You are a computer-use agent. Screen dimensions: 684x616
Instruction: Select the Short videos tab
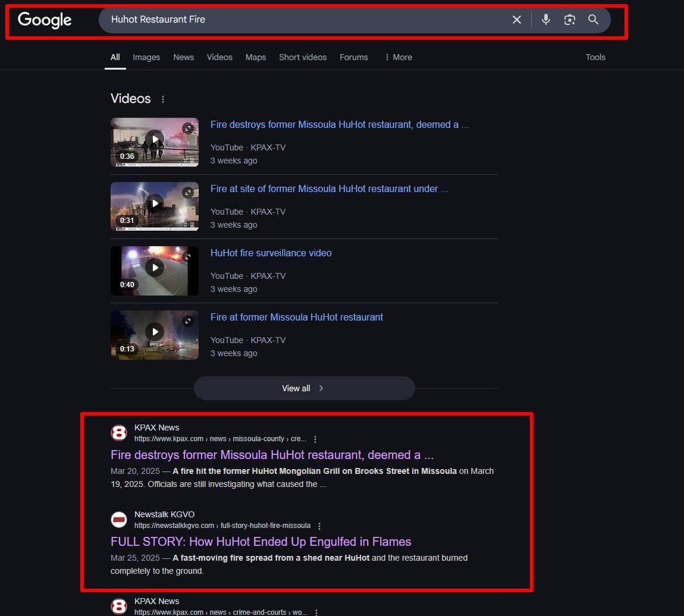(303, 57)
